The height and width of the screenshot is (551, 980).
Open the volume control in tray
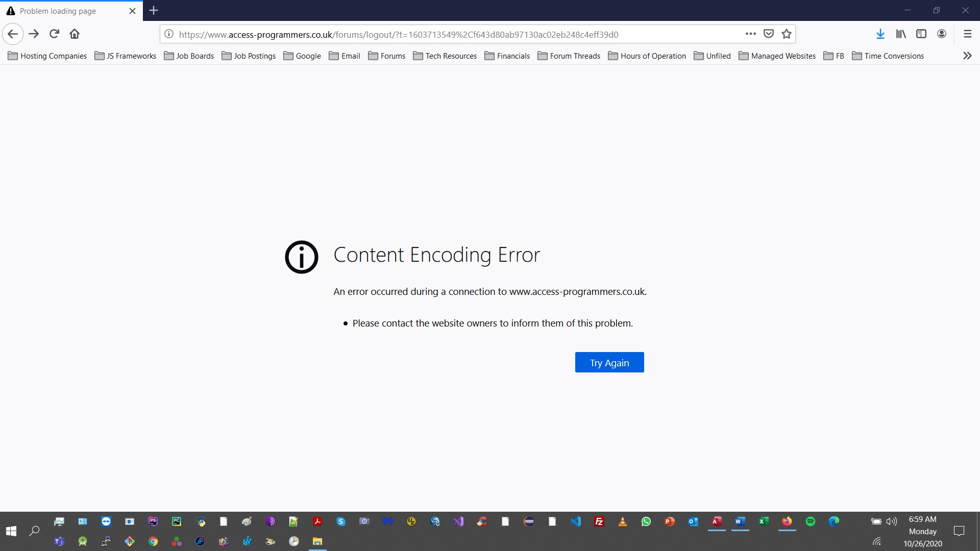tap(892, 521)
